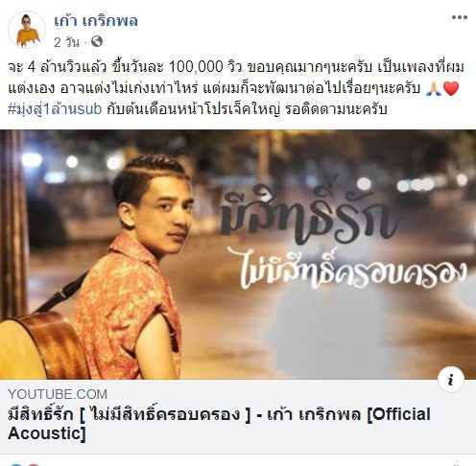476x466 pixels.
Task: Open the เก้า เกริกพล profile name link
Action: pos(96,21)
